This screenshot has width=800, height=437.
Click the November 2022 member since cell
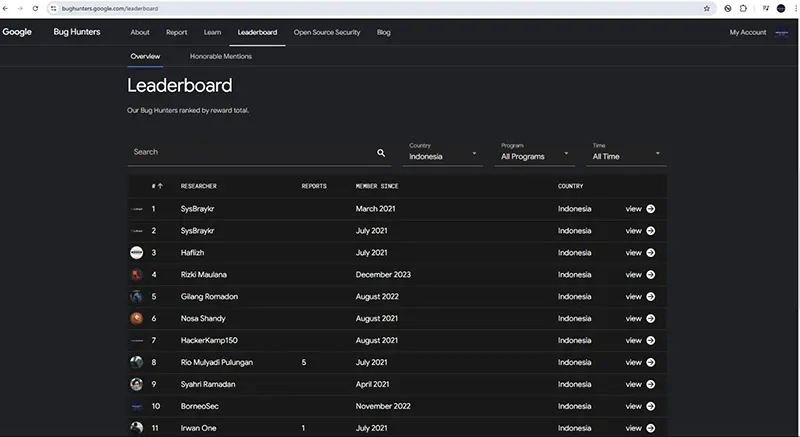click(x=383, y=406)
